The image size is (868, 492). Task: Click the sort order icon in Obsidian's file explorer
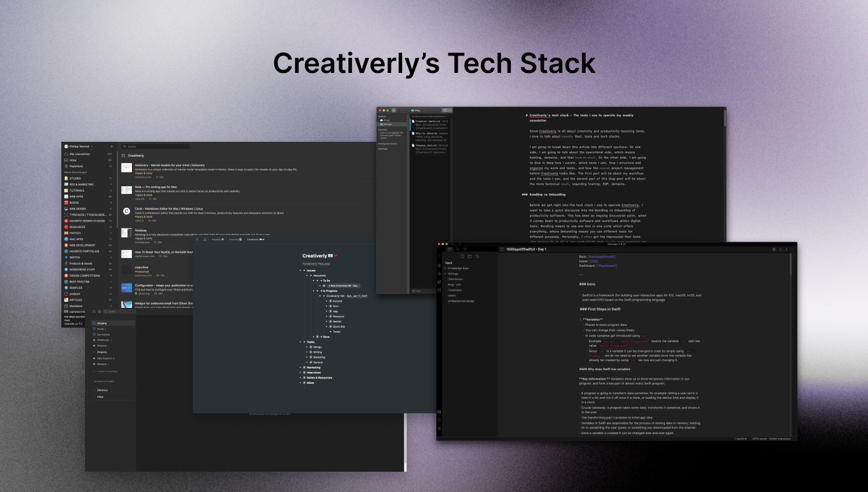click(477, 256)
